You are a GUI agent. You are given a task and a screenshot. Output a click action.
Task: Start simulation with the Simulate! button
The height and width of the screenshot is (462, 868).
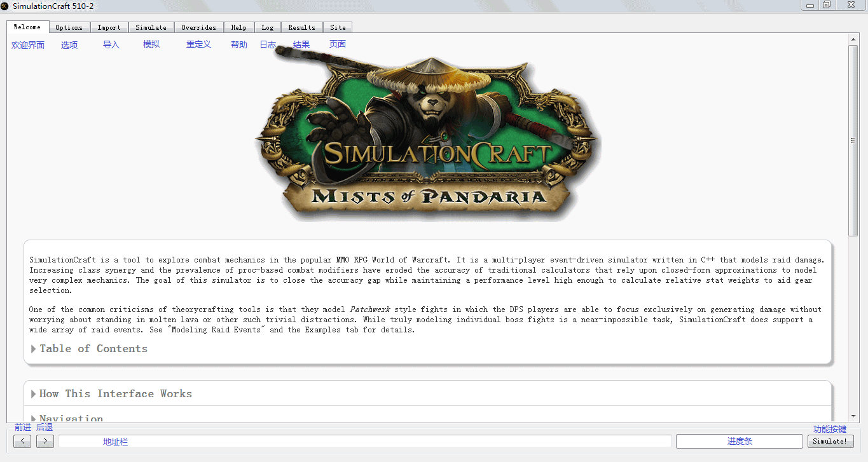pyautogui.click(x=830, y=441)
